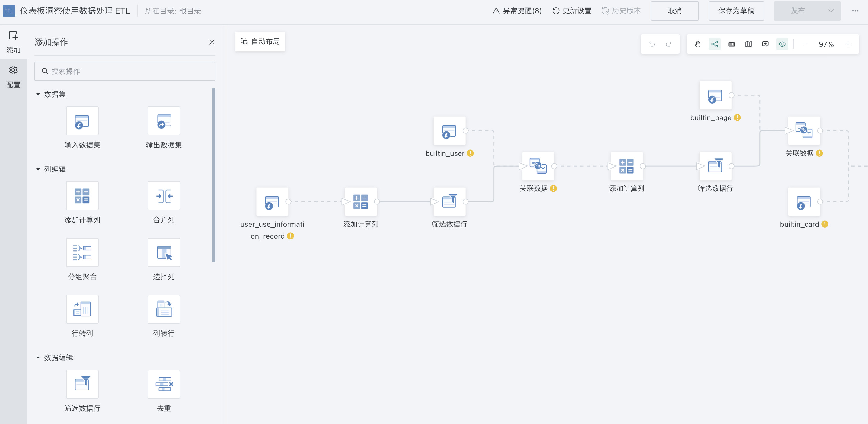Screen dimensions: 868x424
Task: Choose the 去重 deduplicate operation
Action: [x=164, y=384]
